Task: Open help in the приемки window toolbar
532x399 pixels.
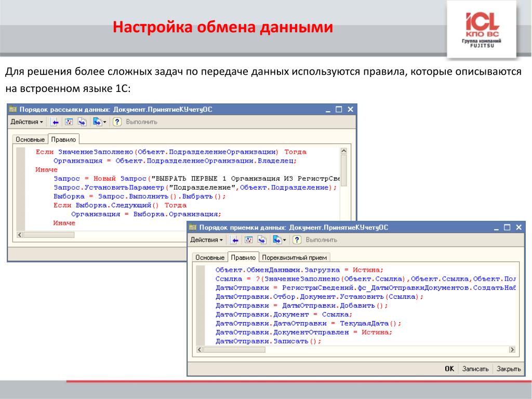Action: [x=297, y=240]
